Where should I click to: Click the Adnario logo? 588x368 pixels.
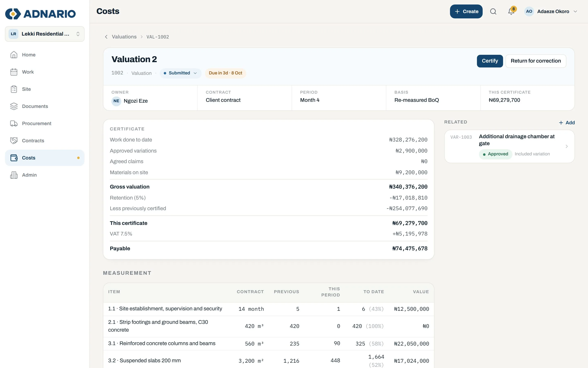click(40, 14)
